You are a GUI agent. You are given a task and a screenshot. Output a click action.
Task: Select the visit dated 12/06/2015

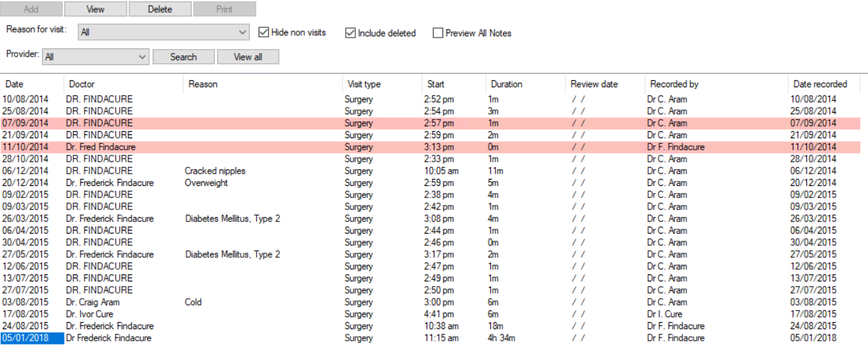(430, 266)
